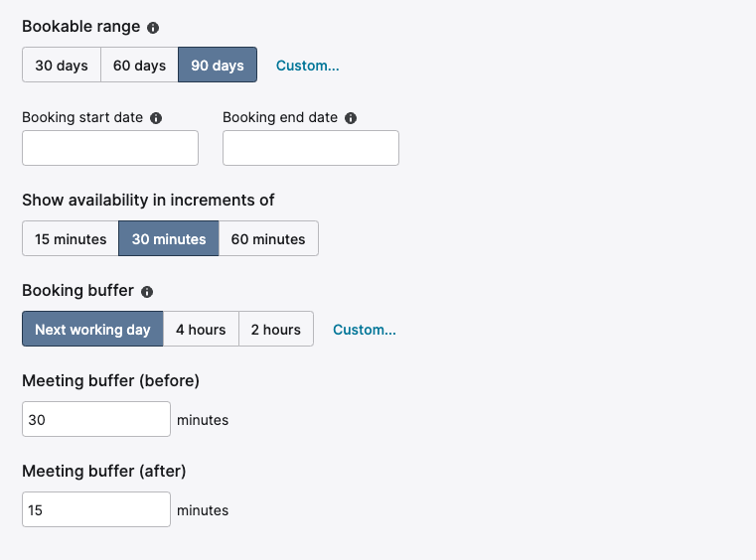Click info icon beside Booking buffer
The image size is (756, 560).
pos(147,292)
